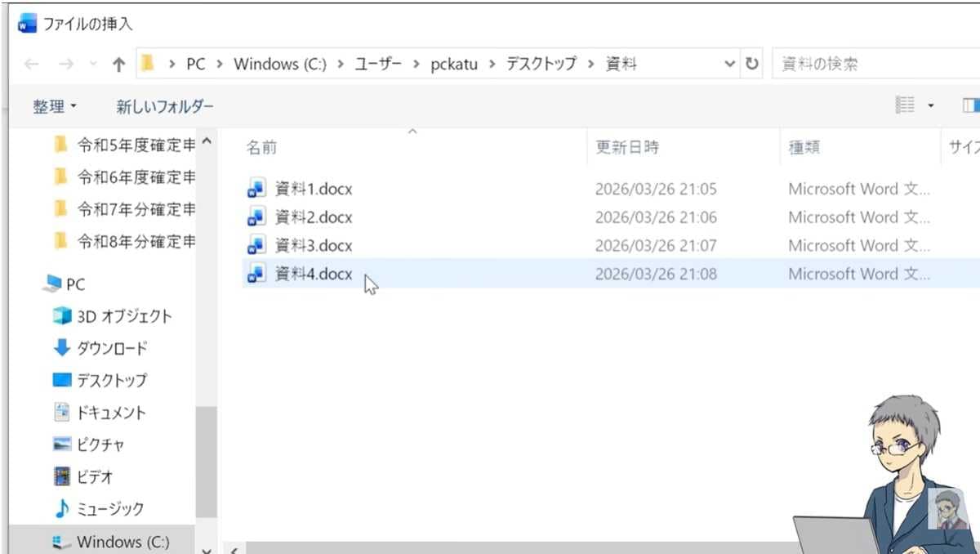Screen dimensions: 980x554
Task: Click the Back navigation arrow
Action: (31, 64)
